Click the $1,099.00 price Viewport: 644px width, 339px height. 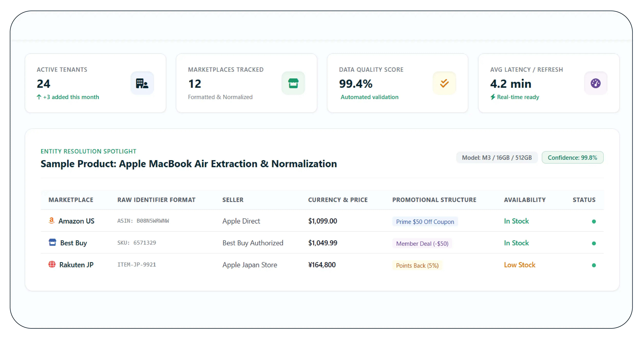pyautogui.click(x=323, y=221)
